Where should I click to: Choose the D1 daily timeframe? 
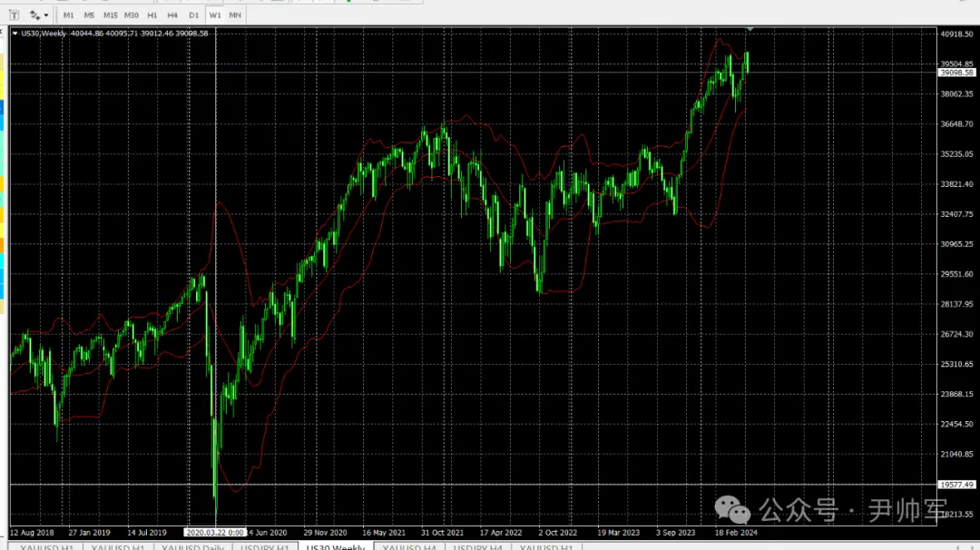click(x=193, y=15)
